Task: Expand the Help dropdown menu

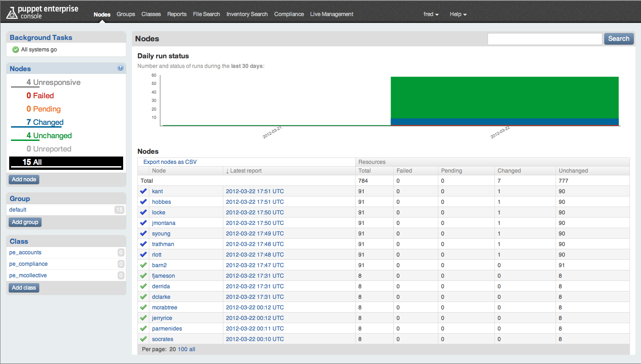Action: [458, 14]
